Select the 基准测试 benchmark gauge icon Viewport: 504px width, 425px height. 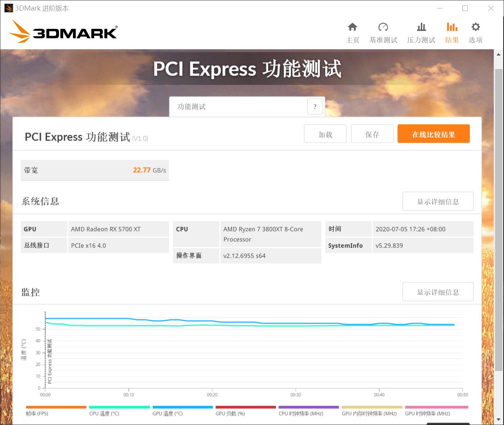[383, 27]
